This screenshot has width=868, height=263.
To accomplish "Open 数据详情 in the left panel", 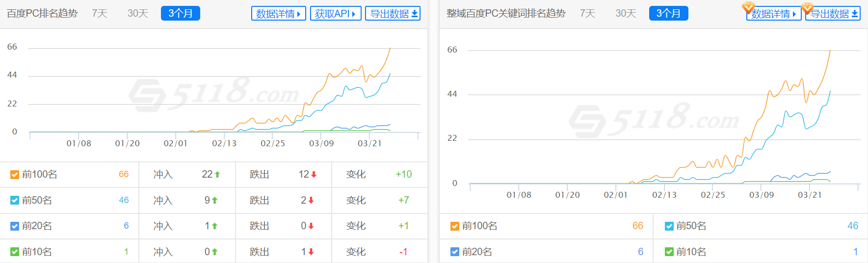I will 278,14.
